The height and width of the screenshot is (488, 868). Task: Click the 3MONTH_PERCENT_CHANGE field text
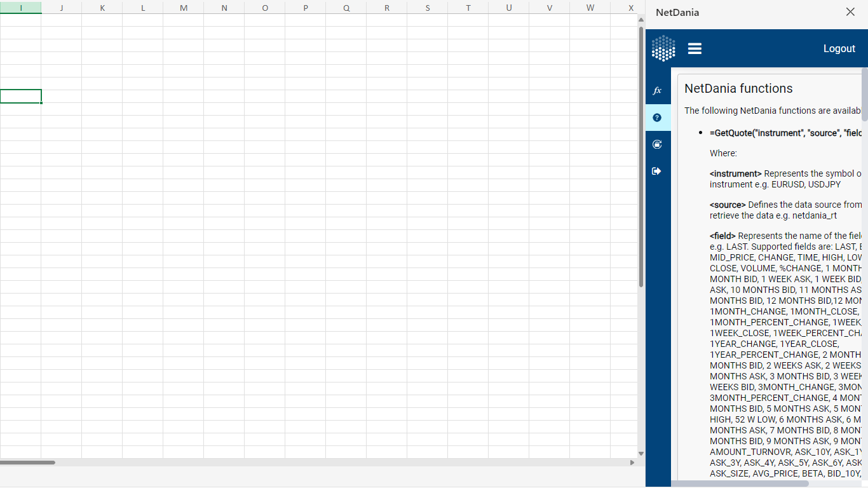(770, 398)
